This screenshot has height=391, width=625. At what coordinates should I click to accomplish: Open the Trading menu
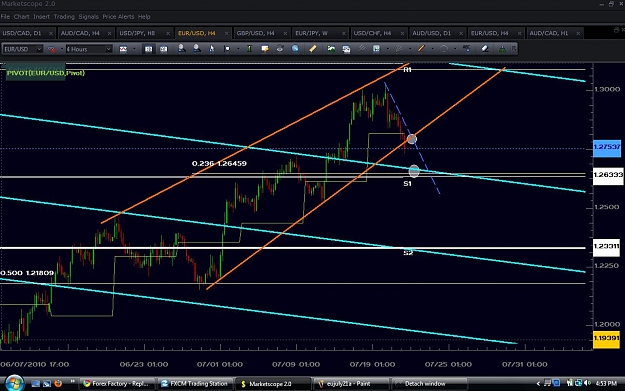pyautogui.click(x=64, y=17)
